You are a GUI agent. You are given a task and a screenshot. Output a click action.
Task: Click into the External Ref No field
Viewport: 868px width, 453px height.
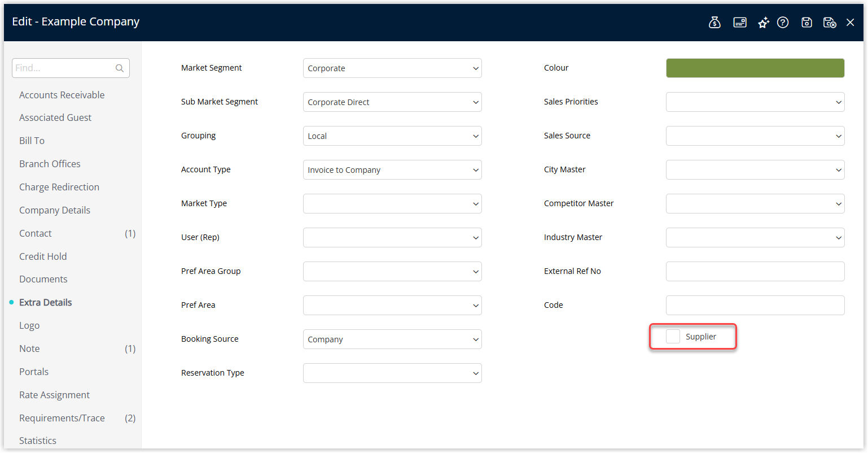coord(755,272)
